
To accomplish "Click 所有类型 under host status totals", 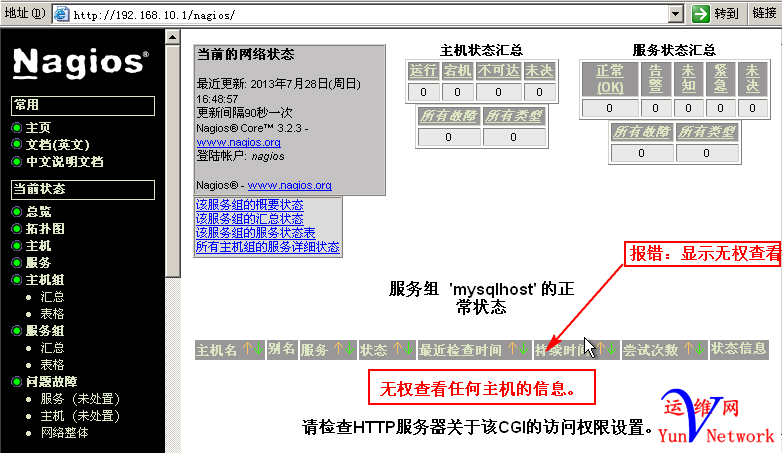I will [514, 116].
